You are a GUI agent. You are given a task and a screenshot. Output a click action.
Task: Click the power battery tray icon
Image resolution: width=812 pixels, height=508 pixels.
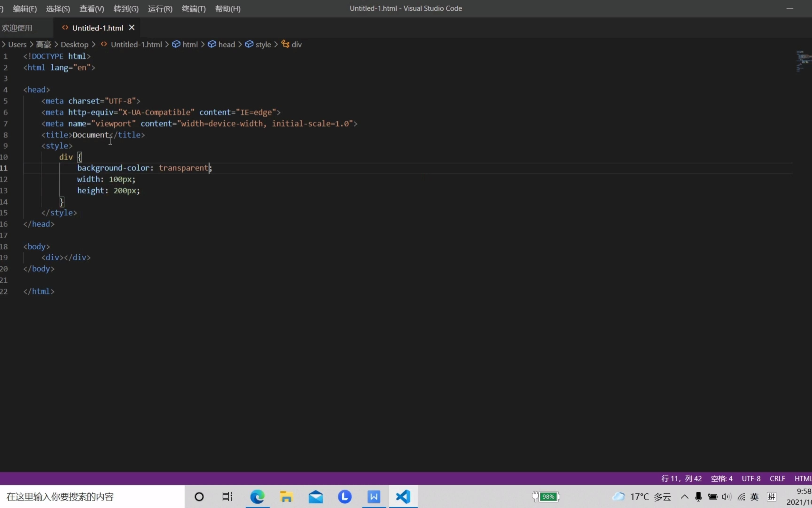coord(712,496)
